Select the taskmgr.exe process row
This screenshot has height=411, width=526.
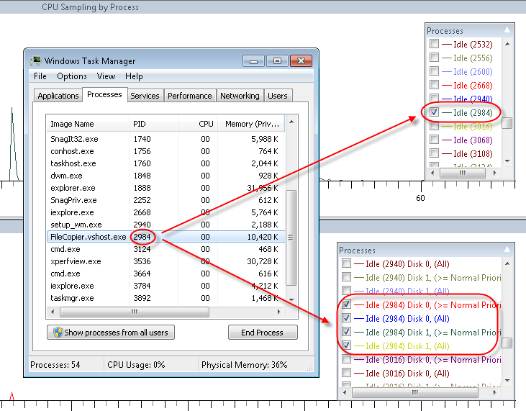[166, 298]
